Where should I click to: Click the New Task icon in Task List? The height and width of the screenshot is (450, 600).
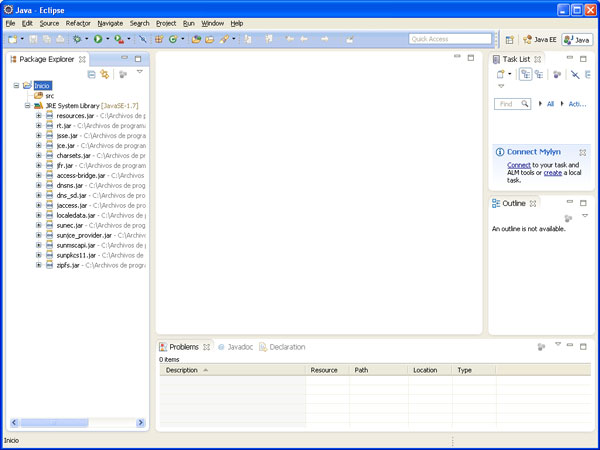498,74
